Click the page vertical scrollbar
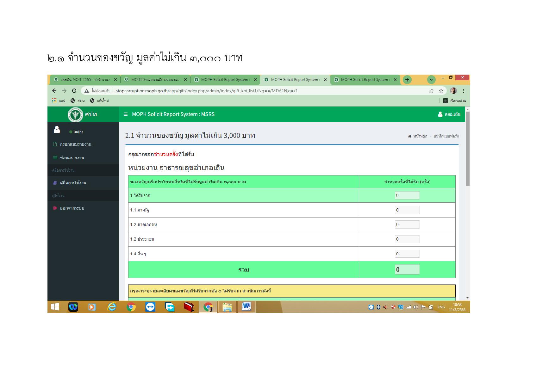 [467, 149]
